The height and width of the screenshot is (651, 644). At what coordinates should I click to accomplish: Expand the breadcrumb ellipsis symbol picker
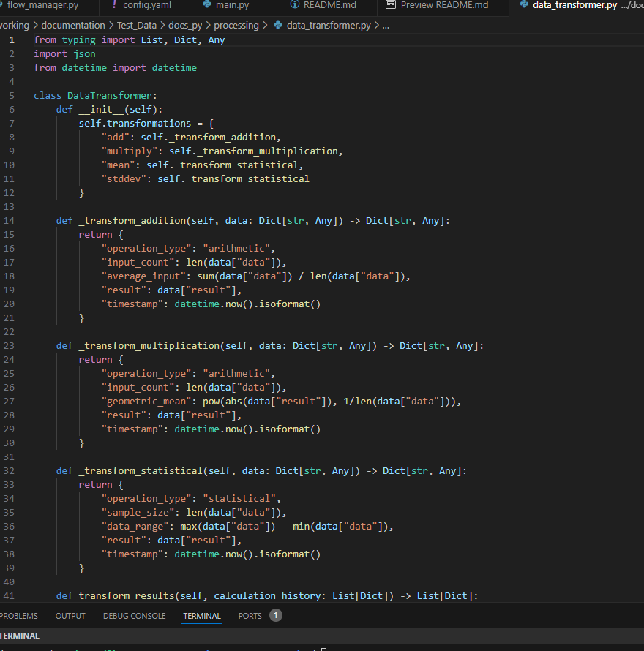(x=386, y=26)
